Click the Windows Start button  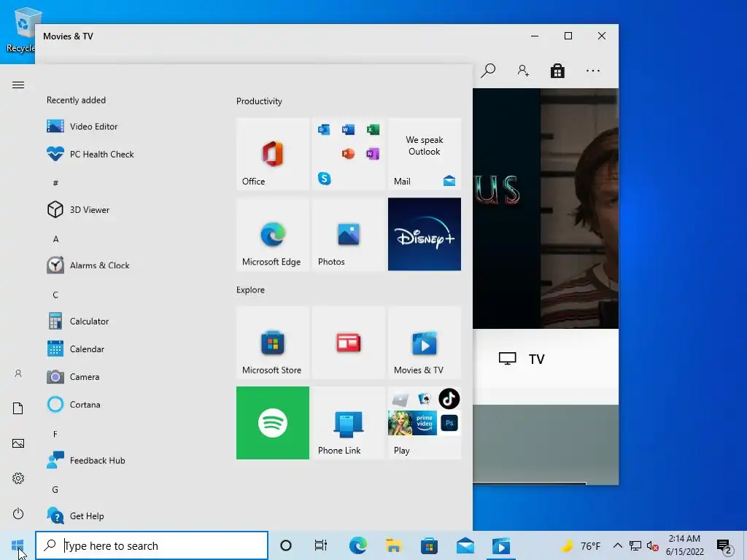(18, 545)
